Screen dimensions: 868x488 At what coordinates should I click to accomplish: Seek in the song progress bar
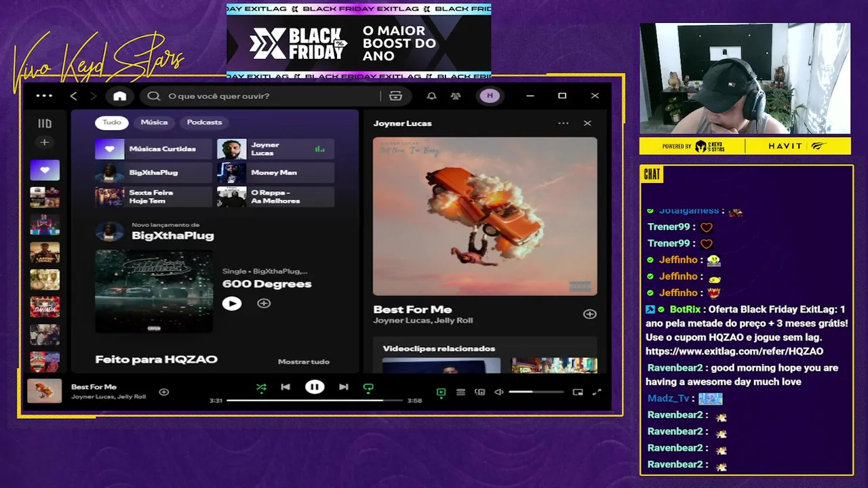[314, 401]
